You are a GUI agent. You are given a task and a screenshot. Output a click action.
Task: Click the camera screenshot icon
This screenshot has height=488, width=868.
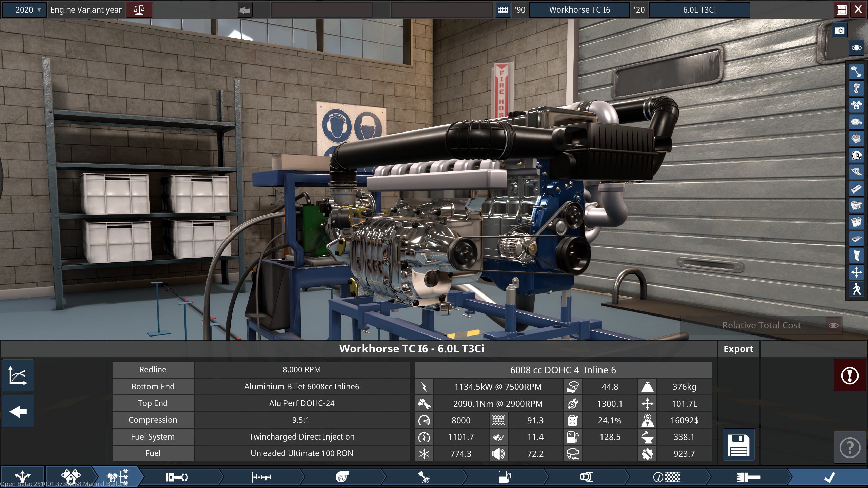tap(840, 30)
